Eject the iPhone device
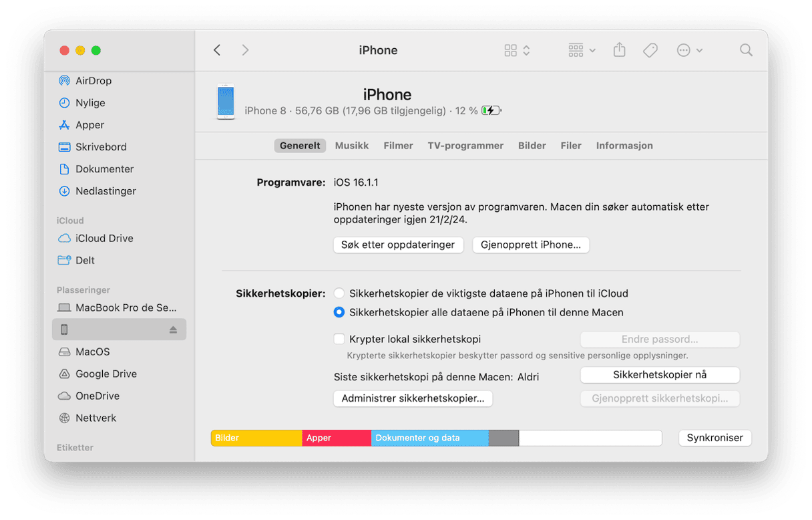Screen dimensions: 812x520 [x=173, y=330]
